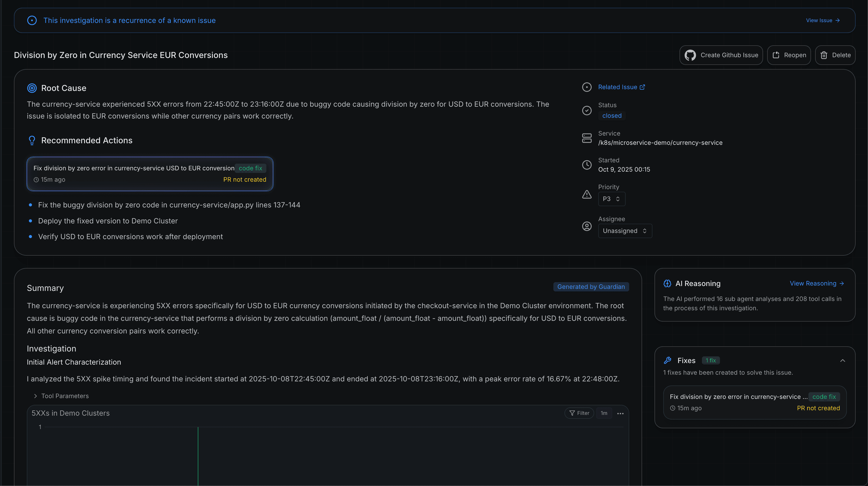Image resolution: width=868 pixels, height=486 pixels.
Task: Click the code fix tag in Recommended Actions
Action: [x=250, y=168]
